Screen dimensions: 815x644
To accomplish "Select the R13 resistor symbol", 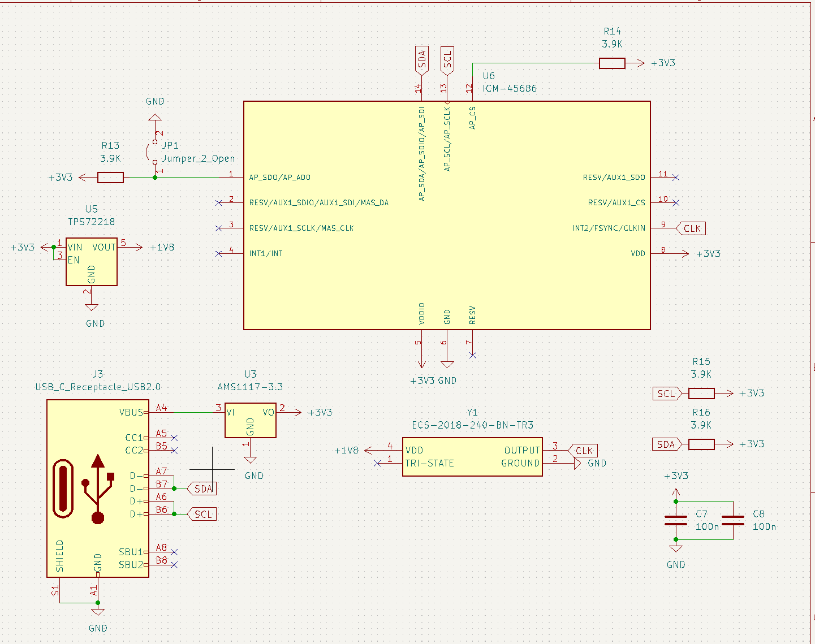I will tap(110, 178).
